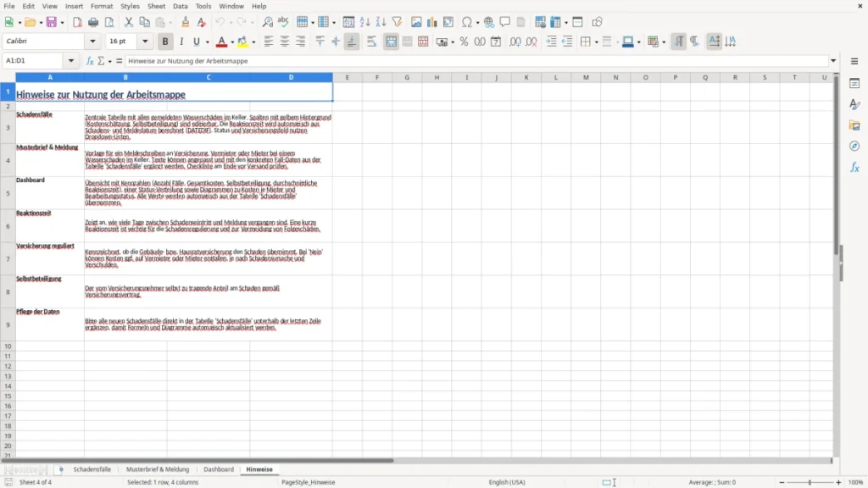868x488 pixels.
Task: Apply red font color swatch
Action: coord(221,42)
